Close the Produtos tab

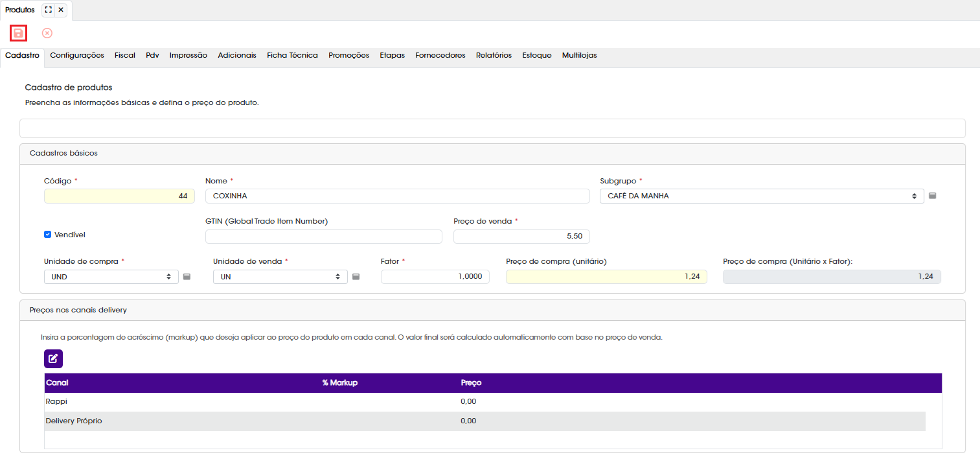[x=60, y=10]
